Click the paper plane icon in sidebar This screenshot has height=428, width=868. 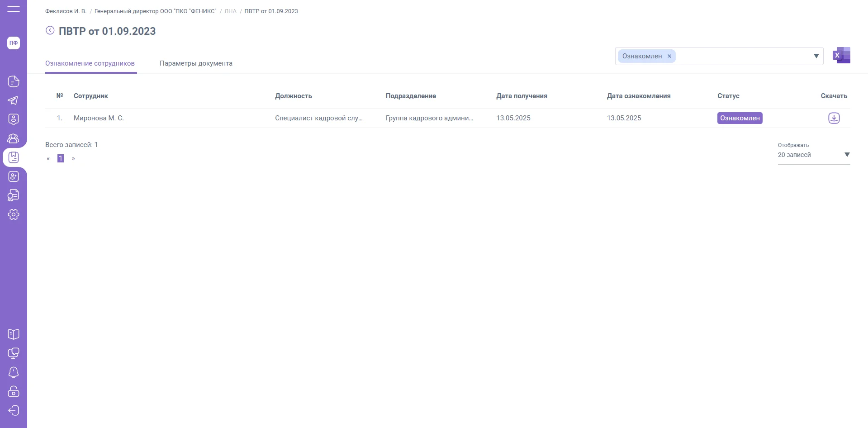tap(14, 100)
